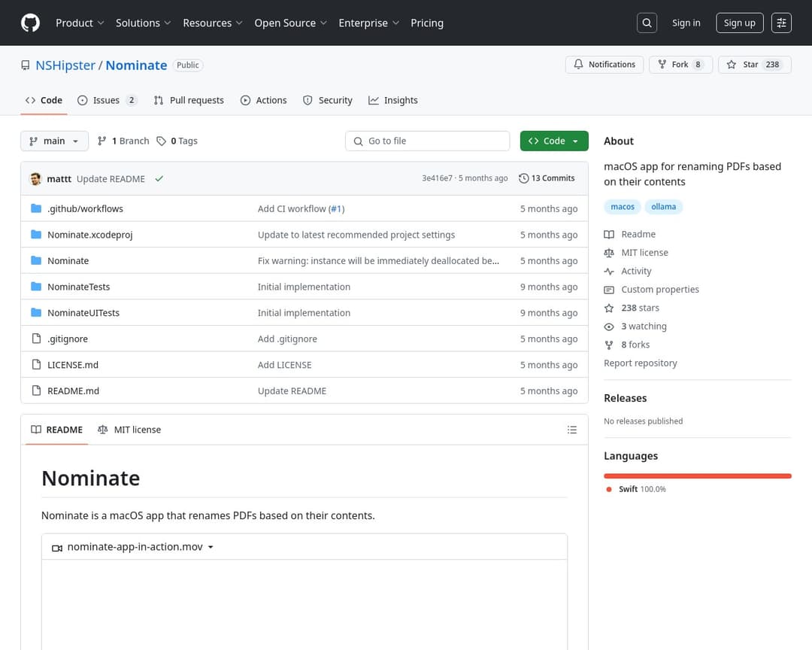Click the NominateTests folder icon

coord(36,287)
